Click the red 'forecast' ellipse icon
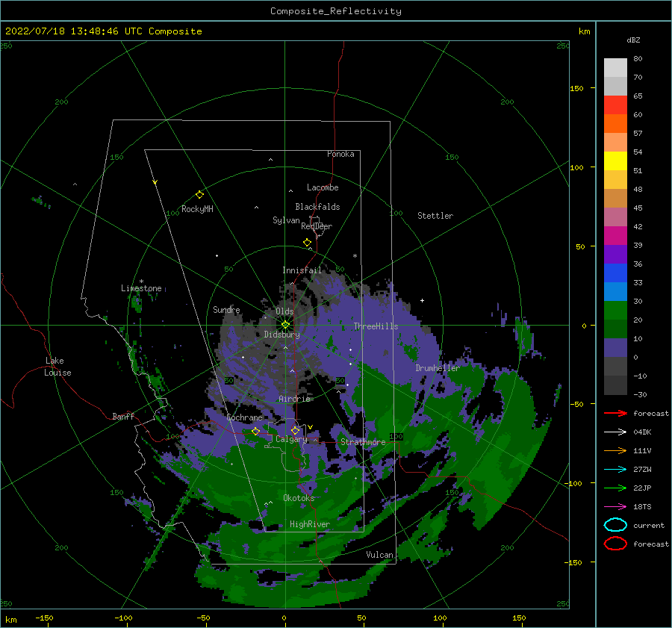672x628 pixels. coord(615,544)
